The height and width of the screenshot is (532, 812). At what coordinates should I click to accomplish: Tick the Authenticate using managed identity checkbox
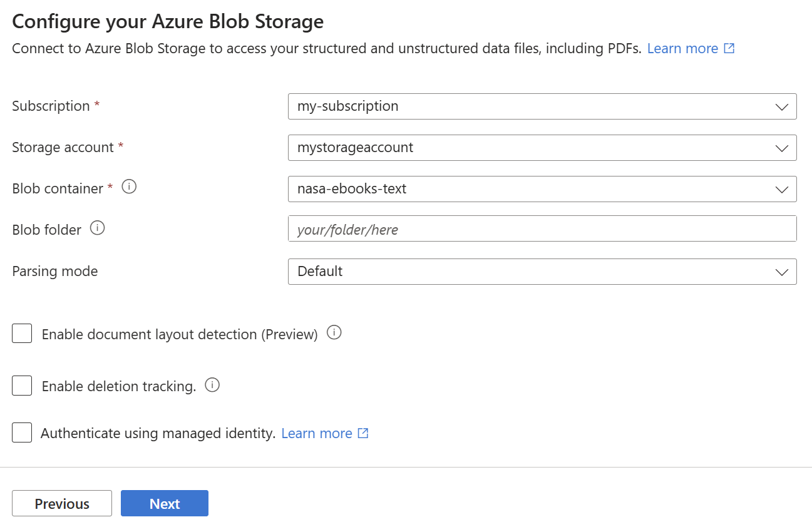click(x=22, y=432)
